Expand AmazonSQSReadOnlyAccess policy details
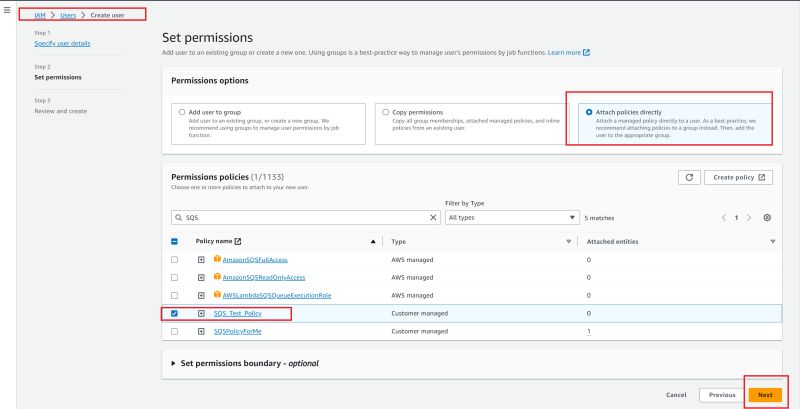The width and height of the screenshot is (800, 409). pyautogui.click(x=201, y=277)
